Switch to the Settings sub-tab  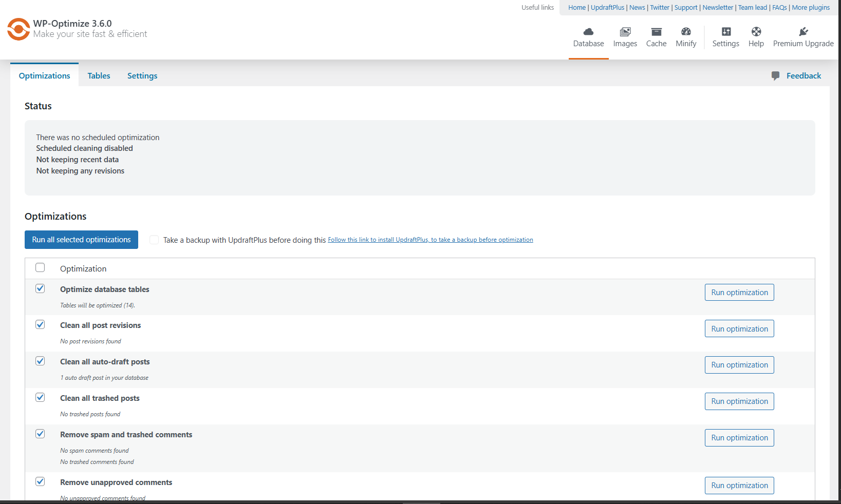pyautogui.click(x=142, y=75)
